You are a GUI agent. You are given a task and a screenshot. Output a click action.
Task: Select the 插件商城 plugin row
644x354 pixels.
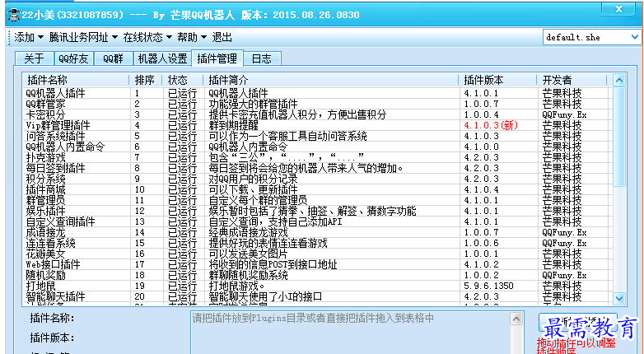pyautogui.click(x=315, y=189)
